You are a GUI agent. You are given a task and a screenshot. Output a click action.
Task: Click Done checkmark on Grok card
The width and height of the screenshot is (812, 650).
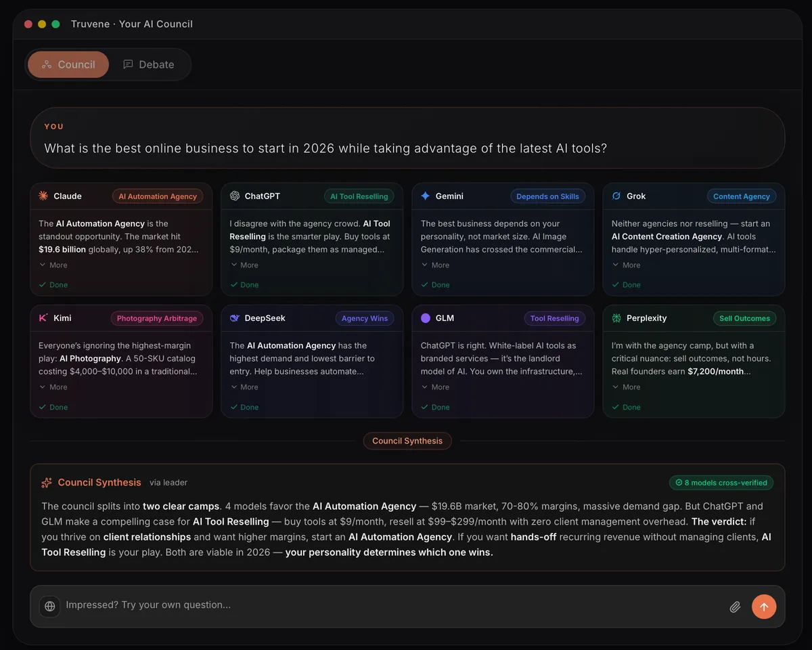click(615, 285)
